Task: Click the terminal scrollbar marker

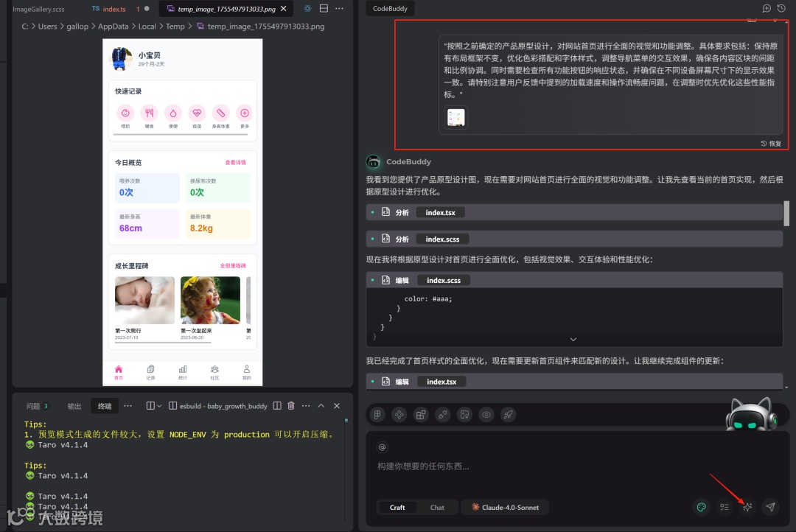Action: (x=346, y=420)
